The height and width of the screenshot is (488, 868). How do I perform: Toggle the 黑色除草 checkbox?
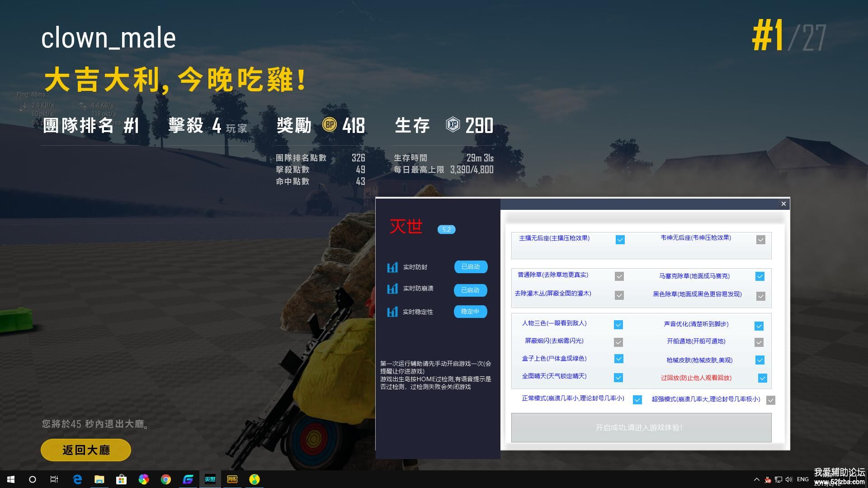761,296
